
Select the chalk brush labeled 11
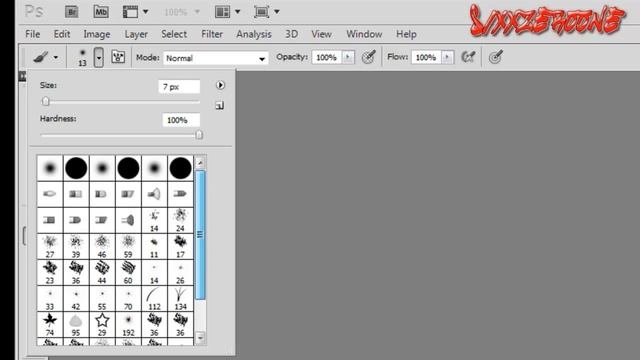pos(154,247)
